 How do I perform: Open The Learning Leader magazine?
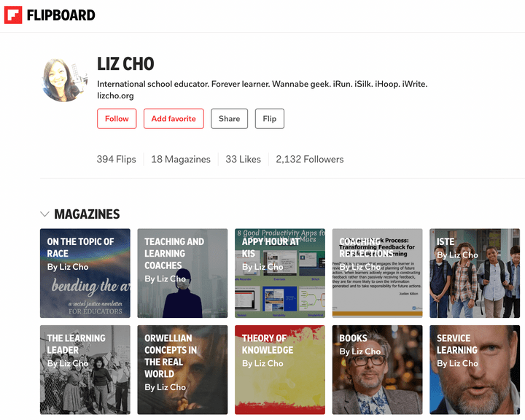tap(85, 370)
